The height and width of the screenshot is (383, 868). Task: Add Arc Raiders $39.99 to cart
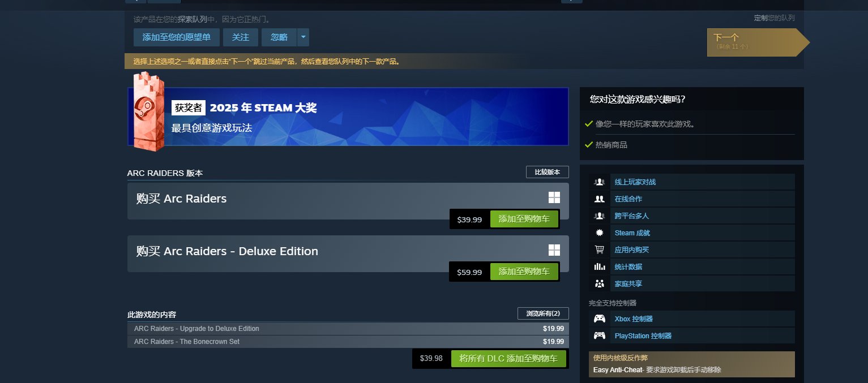(524, 220)
